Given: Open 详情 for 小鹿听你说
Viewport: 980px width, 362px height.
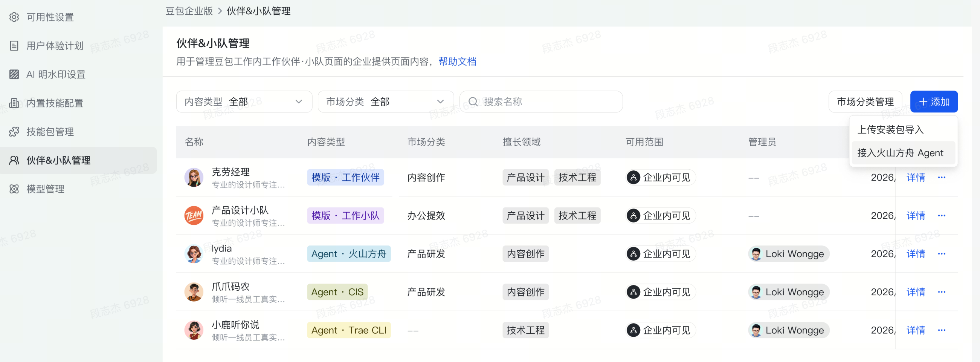Looking at the screenshot, I should 916,330.
